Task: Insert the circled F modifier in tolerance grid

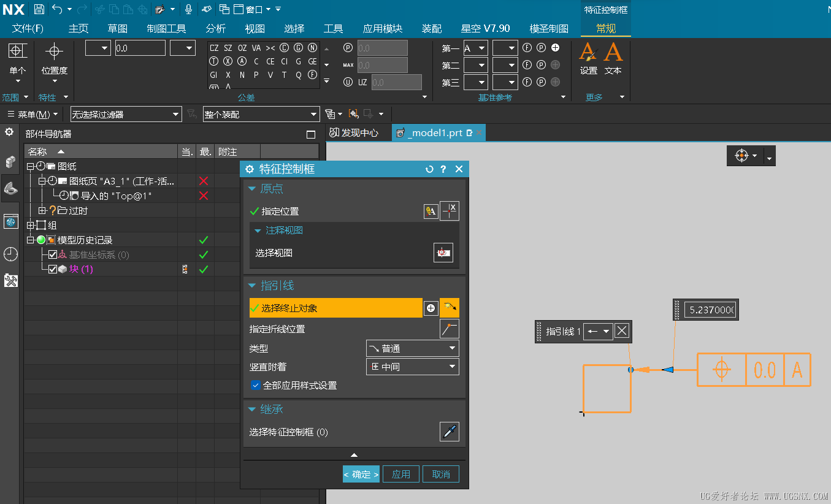Action: (x=313, y=75)
